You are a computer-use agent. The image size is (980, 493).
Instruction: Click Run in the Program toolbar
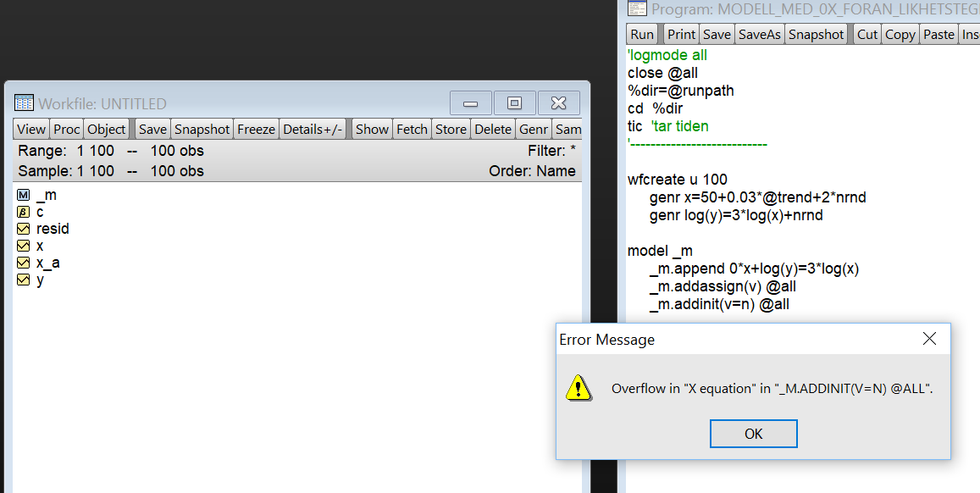(x=642, y=34)
